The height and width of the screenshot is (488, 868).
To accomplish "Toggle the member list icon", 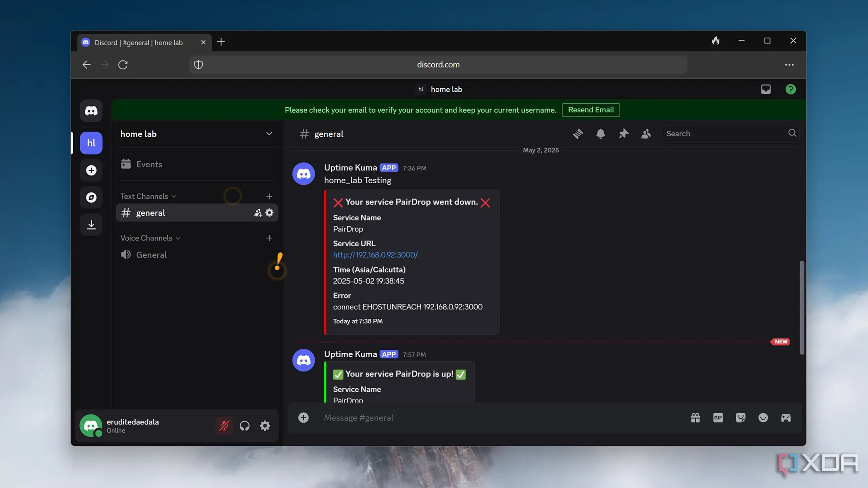I will click(646, 134).
